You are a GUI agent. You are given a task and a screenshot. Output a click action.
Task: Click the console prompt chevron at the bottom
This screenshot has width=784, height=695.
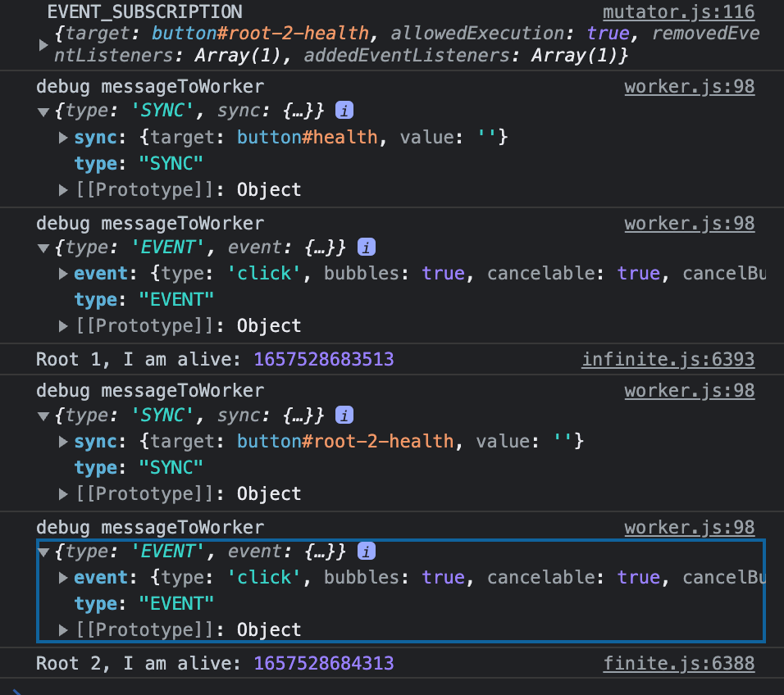tap(18, 690)
